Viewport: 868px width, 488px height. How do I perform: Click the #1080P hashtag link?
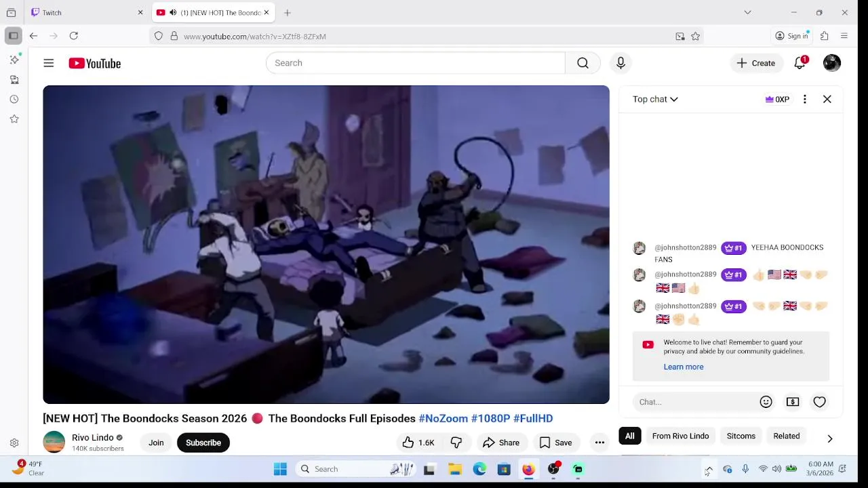click(490, 418)
